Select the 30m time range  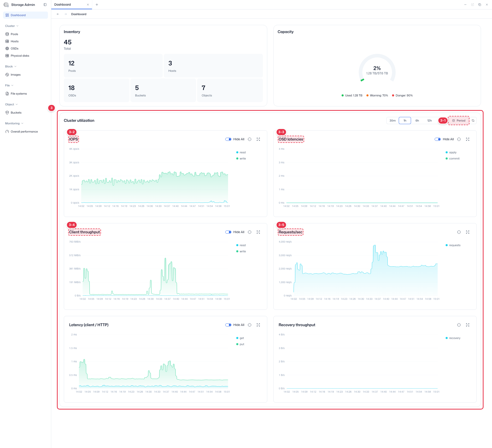[x=393, y=121]
